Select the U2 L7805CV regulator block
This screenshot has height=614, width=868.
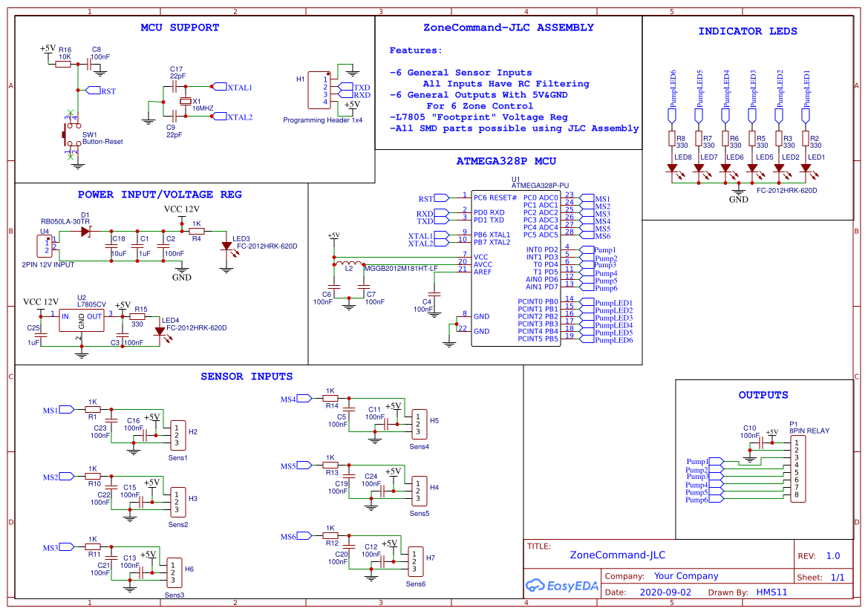[x=82, y=321]
